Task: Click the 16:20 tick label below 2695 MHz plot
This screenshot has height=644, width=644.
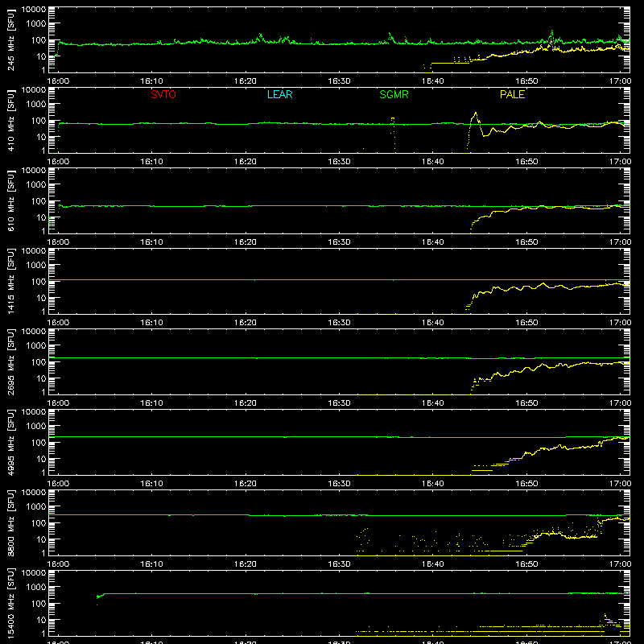Action: click(246, 403)
